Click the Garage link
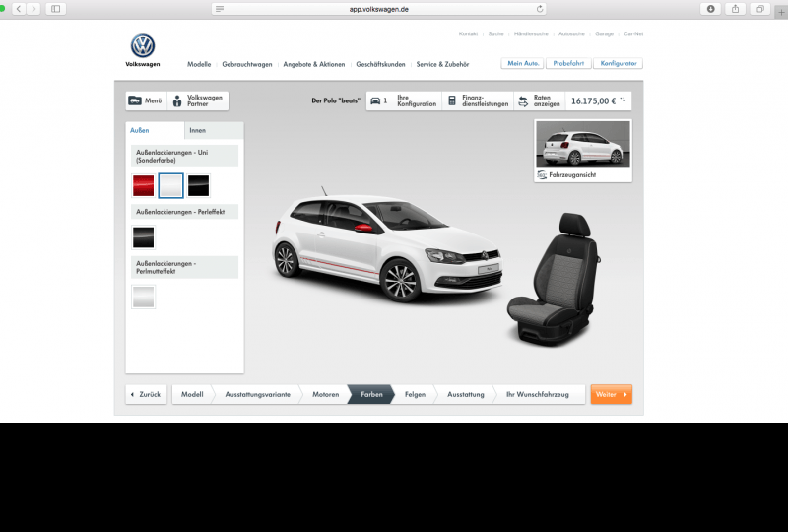The width and height of the screenshot is (788, 532). (x=604, y=33)
